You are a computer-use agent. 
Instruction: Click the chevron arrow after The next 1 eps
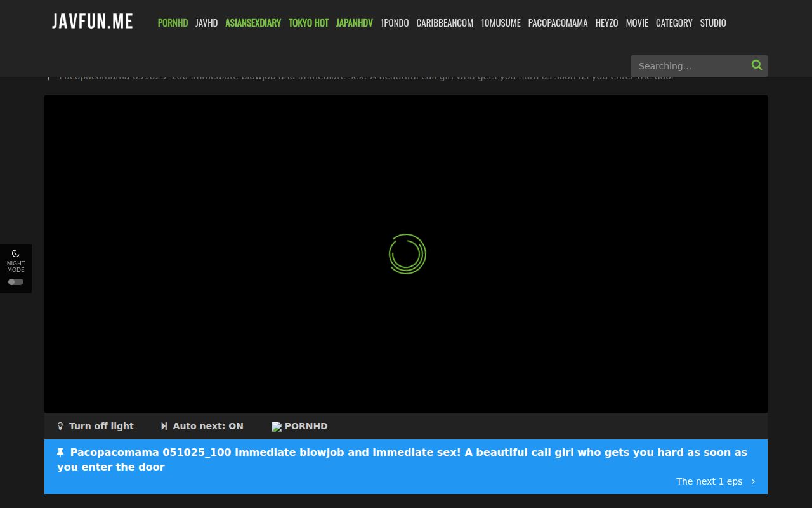coord(753,481)
